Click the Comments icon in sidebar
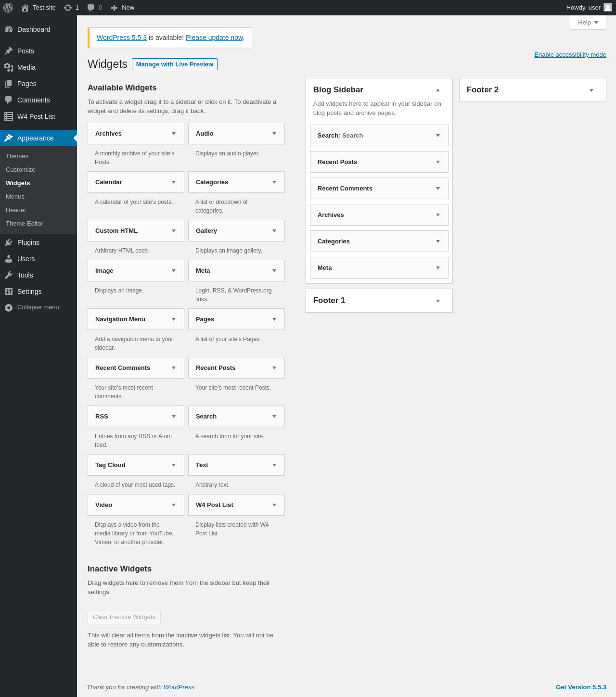616x697 pixels. [x=9, y=100]
